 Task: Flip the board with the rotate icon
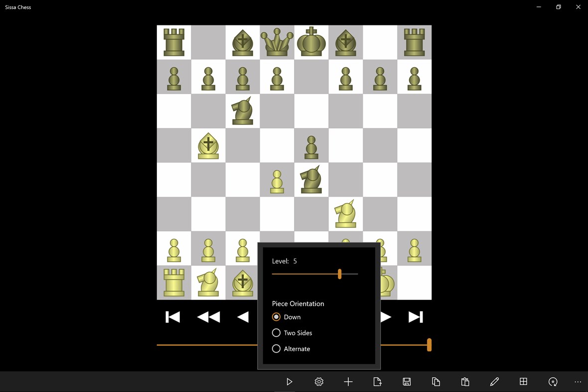[553, 382]
